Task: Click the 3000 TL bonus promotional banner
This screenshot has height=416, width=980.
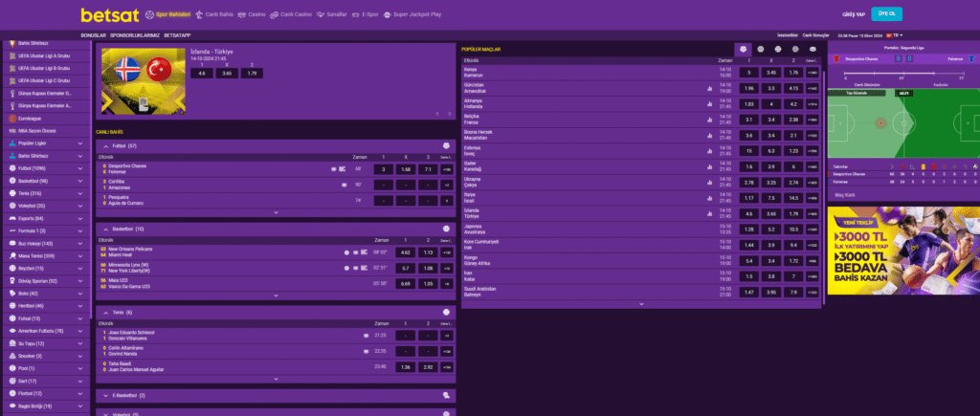Action: coord(903,251)
